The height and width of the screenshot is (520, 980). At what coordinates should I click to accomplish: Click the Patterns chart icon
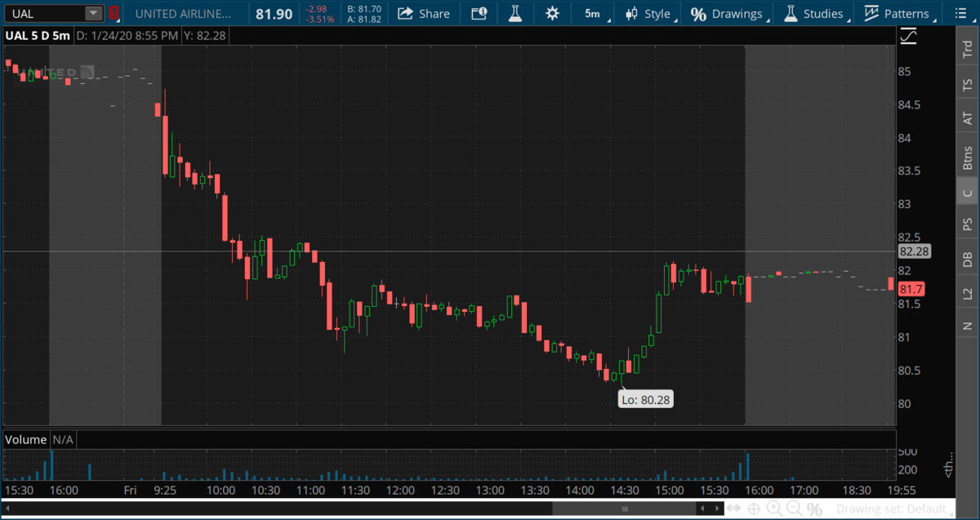point(871,13)
